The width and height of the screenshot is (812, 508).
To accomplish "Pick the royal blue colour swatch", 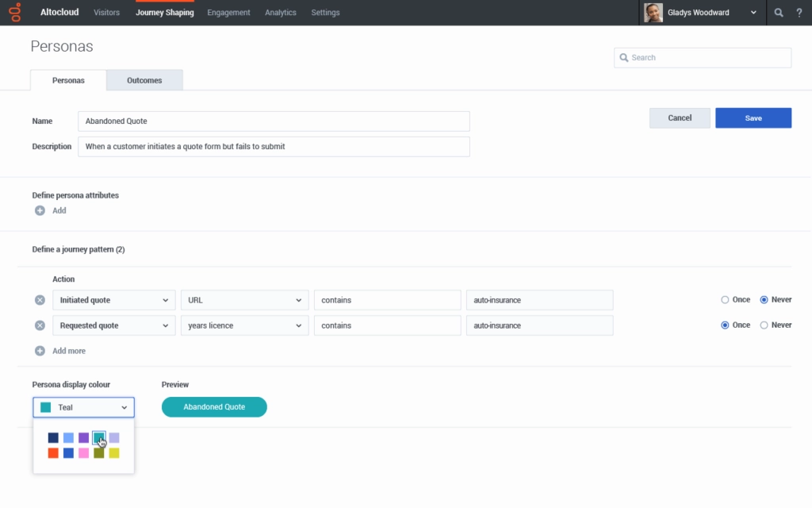I will (x=68, y=453).
